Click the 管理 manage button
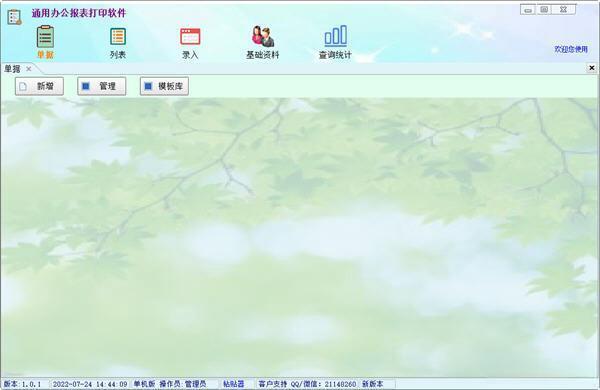This screenshot has width=600, height=390. (102, 86)
